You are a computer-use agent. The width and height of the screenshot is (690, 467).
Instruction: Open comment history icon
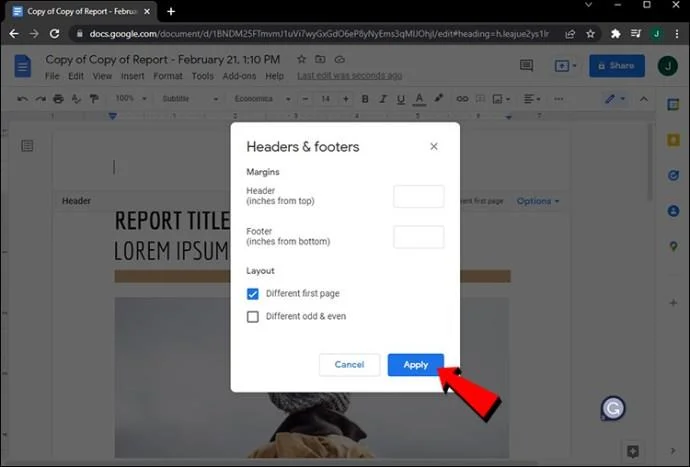click(x=526, y=66)
